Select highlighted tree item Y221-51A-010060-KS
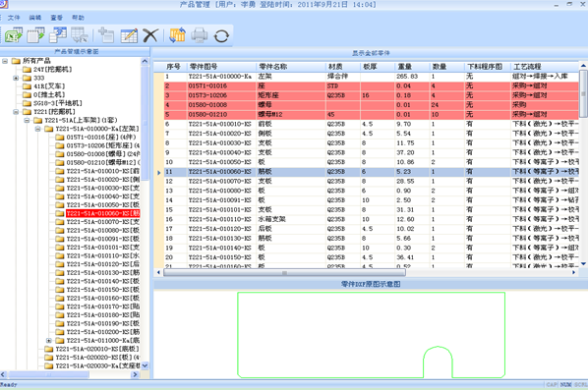Viewport: 588px width, 390px height. pos(102,213)
